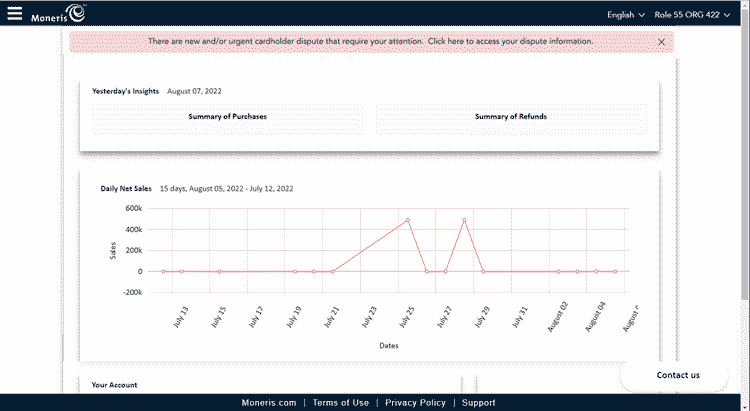Image resolution: width=750 pixels, height=411 pixels.
Task: Click the Daily Net Sales title
Action: pyautogui.click(x=126, y=189)
